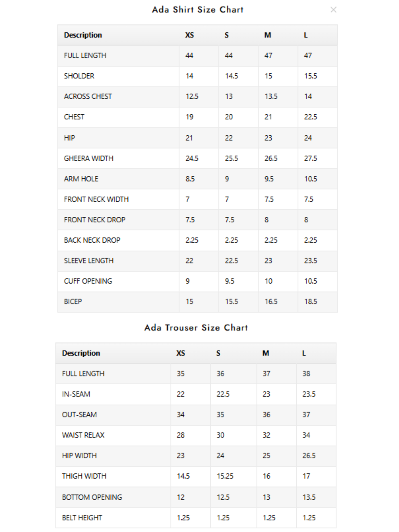399x532 pixels.
Task: Click the XS column header in shirt chart
Action: (189, 35)
